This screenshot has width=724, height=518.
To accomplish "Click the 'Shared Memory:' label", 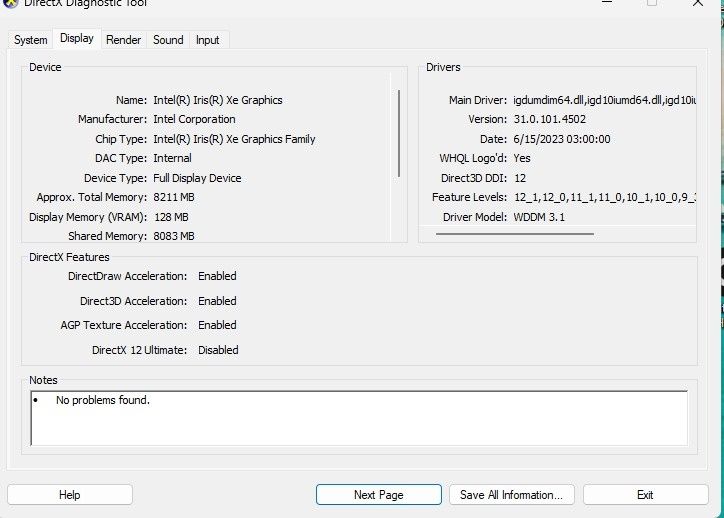I will (x=107, y=236).
